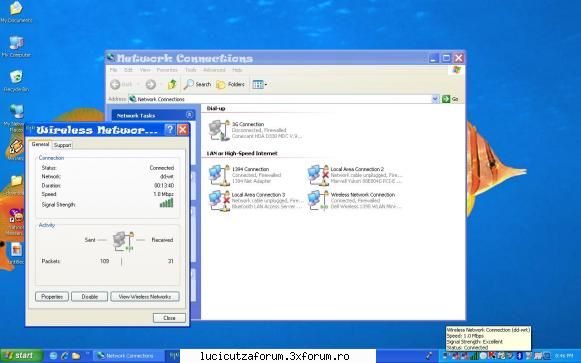Click the LAN or High-Speed Internet header

[x=242, y=153]
